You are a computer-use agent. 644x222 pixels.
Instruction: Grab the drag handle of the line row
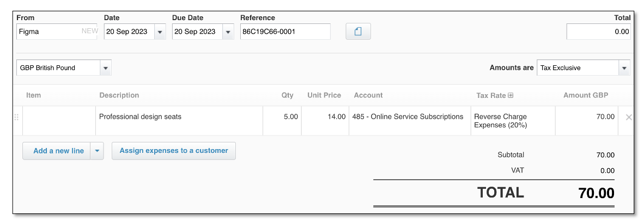tap(17, 118)
